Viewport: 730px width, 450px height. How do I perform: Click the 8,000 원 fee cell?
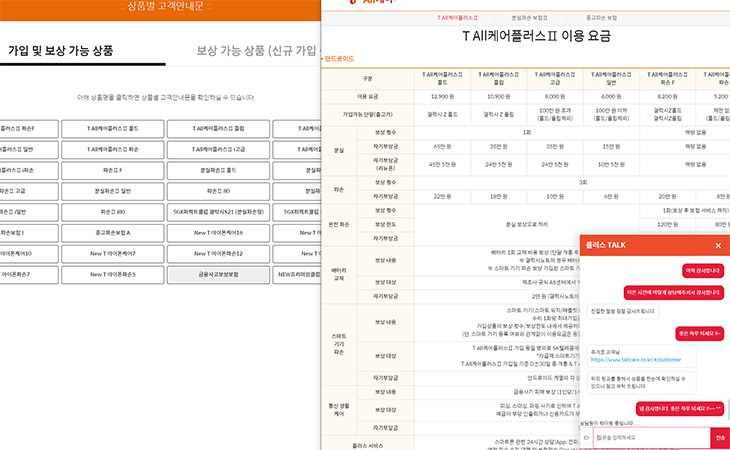click(x=554, y=97)
